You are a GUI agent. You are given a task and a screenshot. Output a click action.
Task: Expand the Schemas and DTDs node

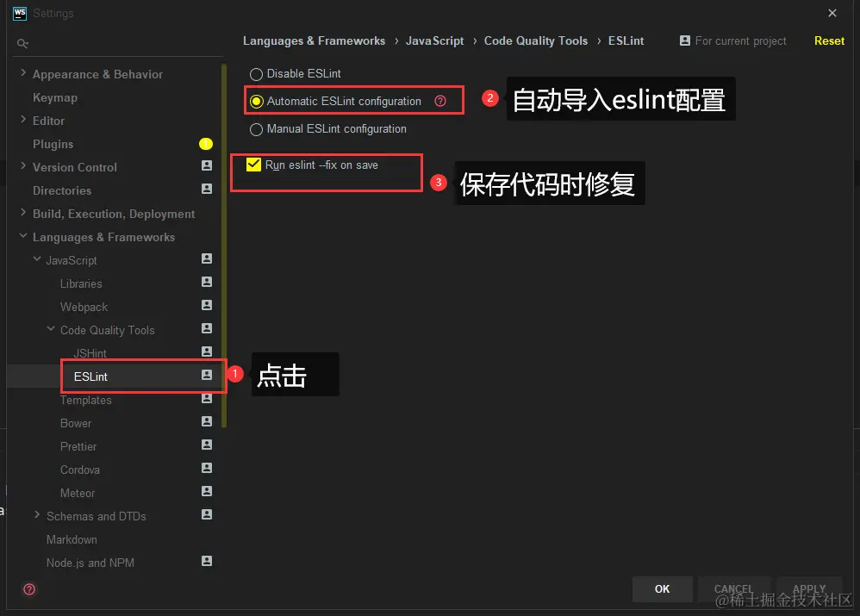[37, 514]
